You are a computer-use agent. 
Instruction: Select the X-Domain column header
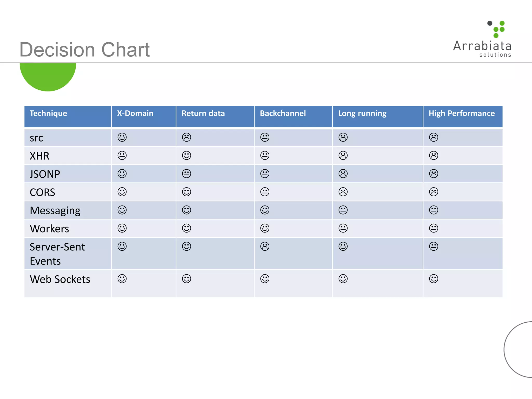[135, 113]
